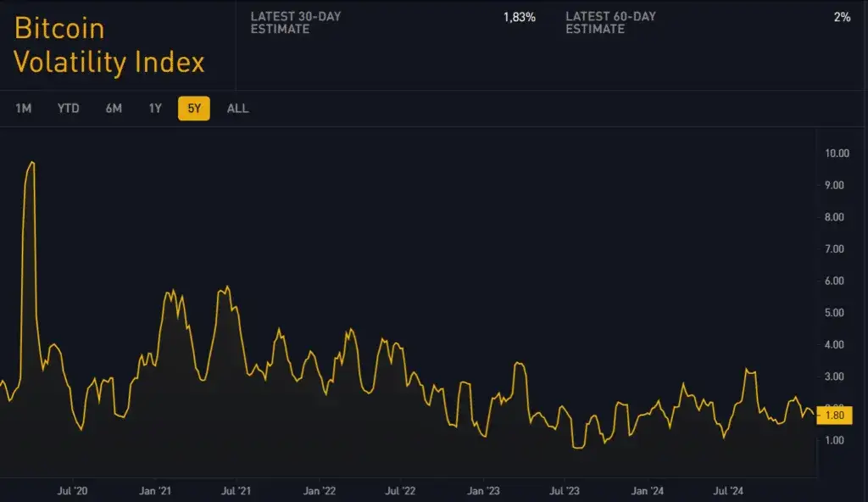This screenshot has height=502, width=868.
Task: Click the Bitcoin Volatility Index title
Action: [109, 45]
